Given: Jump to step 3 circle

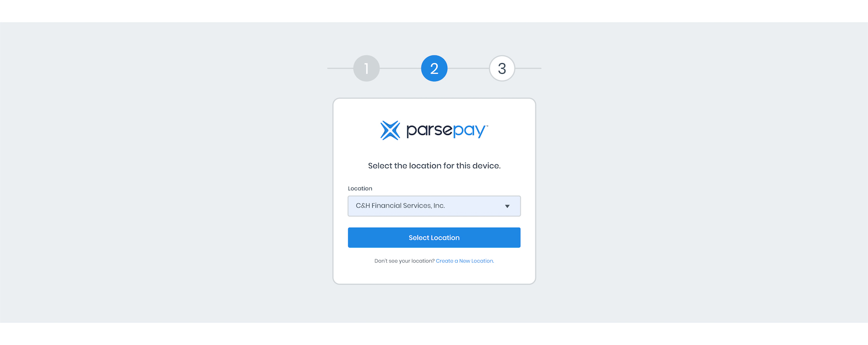Looking at the screenshot, I should click(502, 68).
